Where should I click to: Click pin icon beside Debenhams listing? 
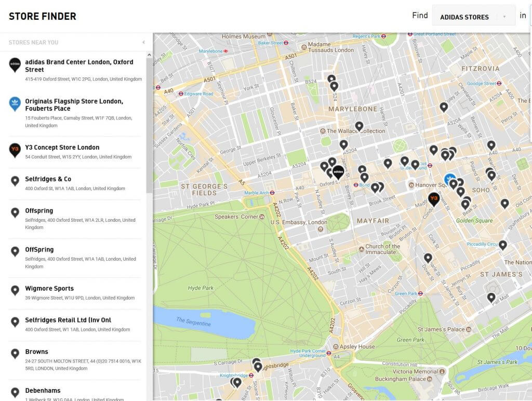tap(15, 393)
